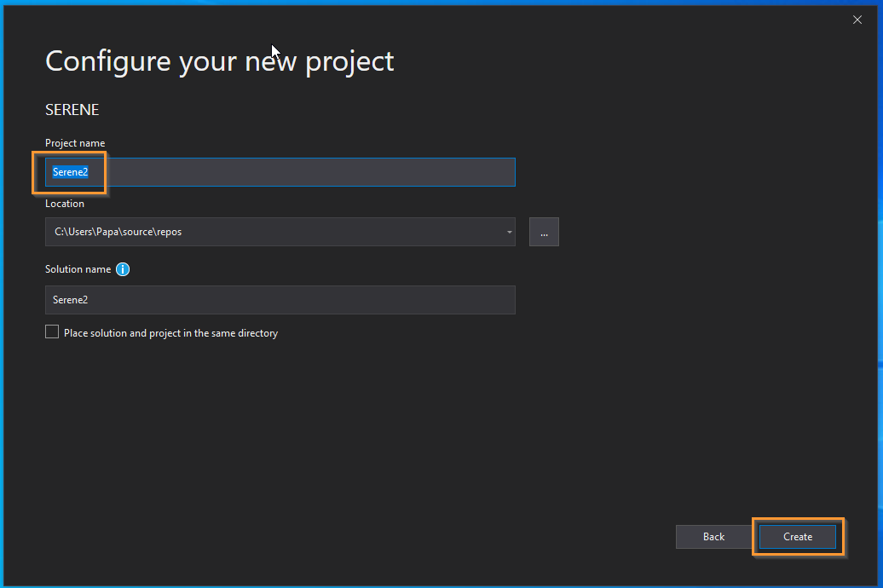
Task: Click the Solution name info icon
Action: pos(123,269)
